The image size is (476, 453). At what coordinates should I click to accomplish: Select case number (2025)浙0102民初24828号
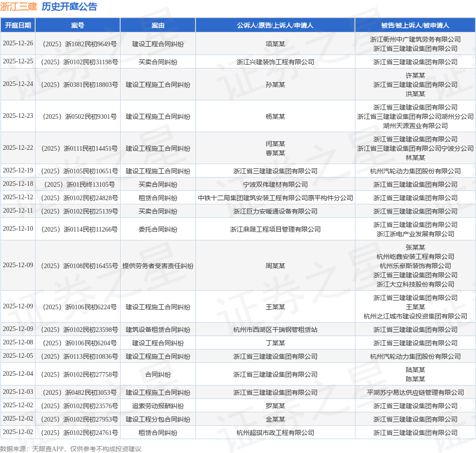click(79, 198)
